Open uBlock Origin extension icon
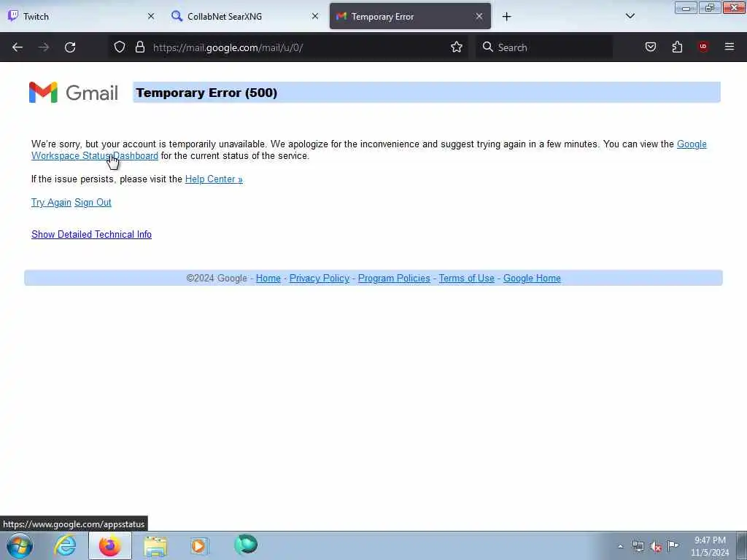This screenshot has width=747, height=560. coord(703,47)
